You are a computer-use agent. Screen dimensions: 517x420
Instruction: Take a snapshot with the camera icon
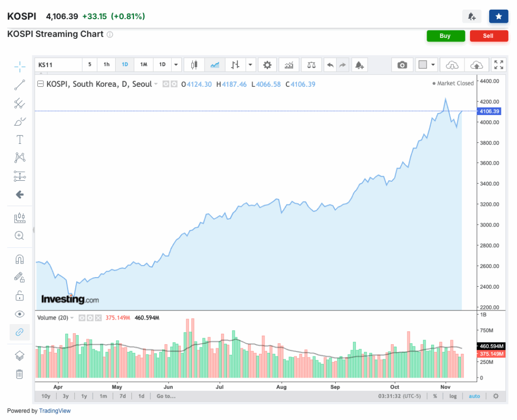(x=402, y=65)
